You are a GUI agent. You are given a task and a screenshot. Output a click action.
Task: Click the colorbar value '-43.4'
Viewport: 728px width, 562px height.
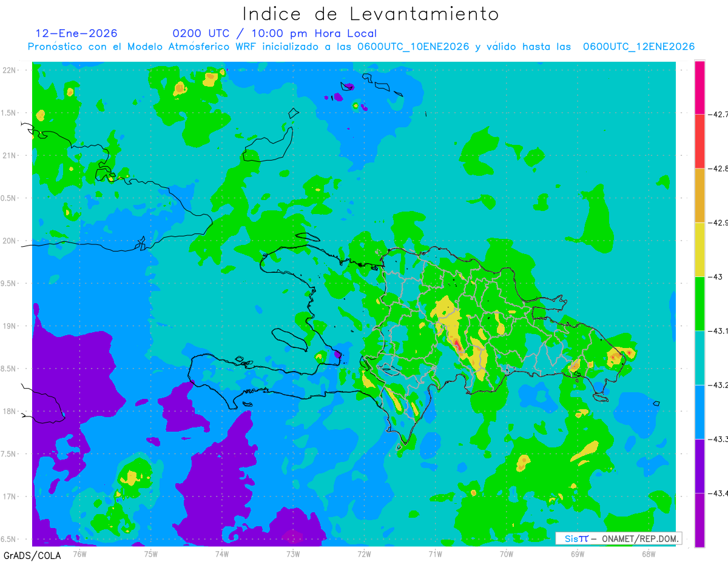pyautogui.click(x=719, y=493)
